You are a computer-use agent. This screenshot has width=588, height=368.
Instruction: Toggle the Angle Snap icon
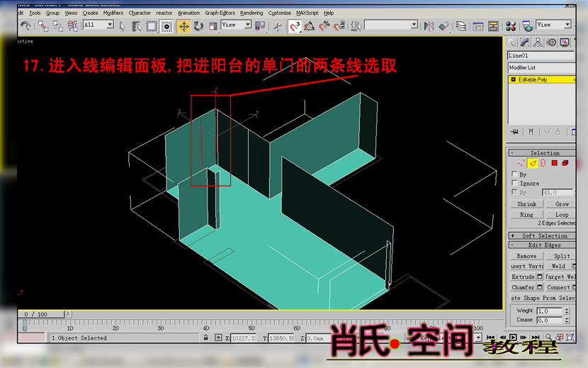click(310, 26)
